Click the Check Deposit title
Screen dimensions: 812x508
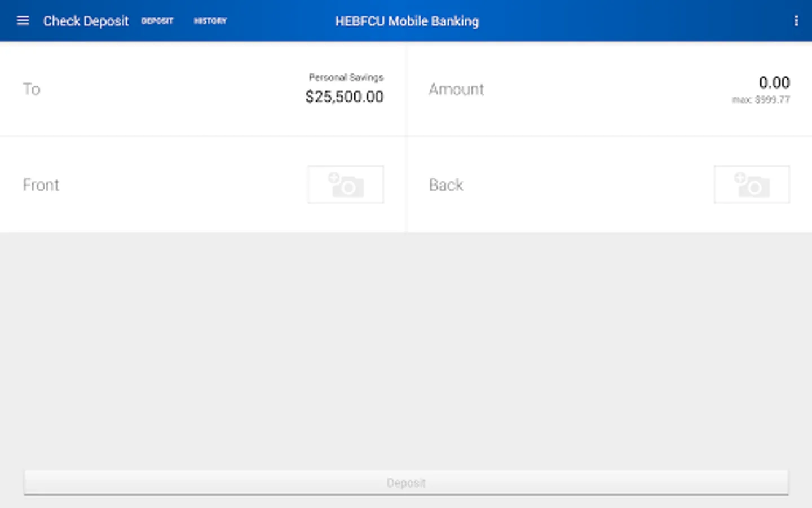tap(86, 21)
